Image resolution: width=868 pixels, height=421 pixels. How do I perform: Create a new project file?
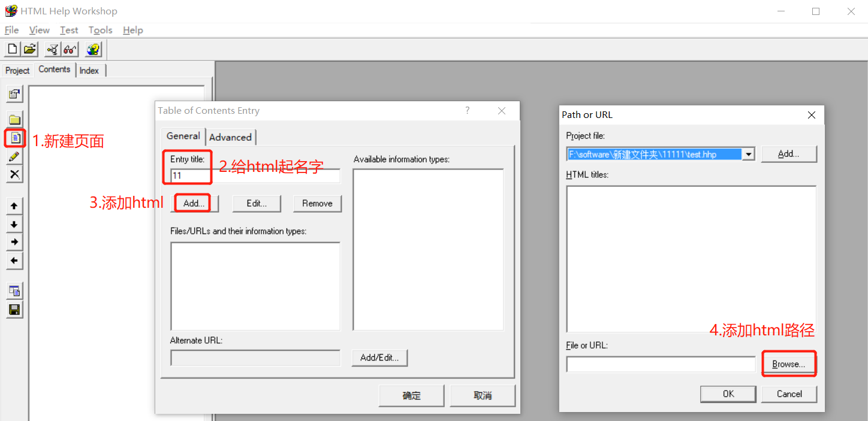pyautogui.click(x=12, y=49)
